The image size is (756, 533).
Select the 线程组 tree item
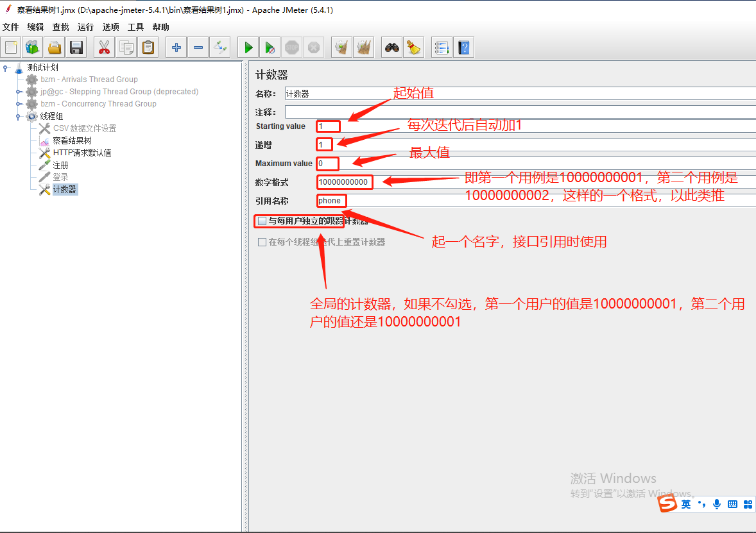(x=51, y=116)
